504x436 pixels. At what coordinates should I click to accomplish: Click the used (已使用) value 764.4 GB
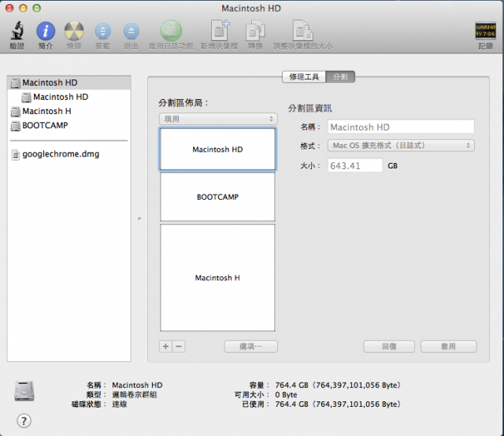pos(338,404)
